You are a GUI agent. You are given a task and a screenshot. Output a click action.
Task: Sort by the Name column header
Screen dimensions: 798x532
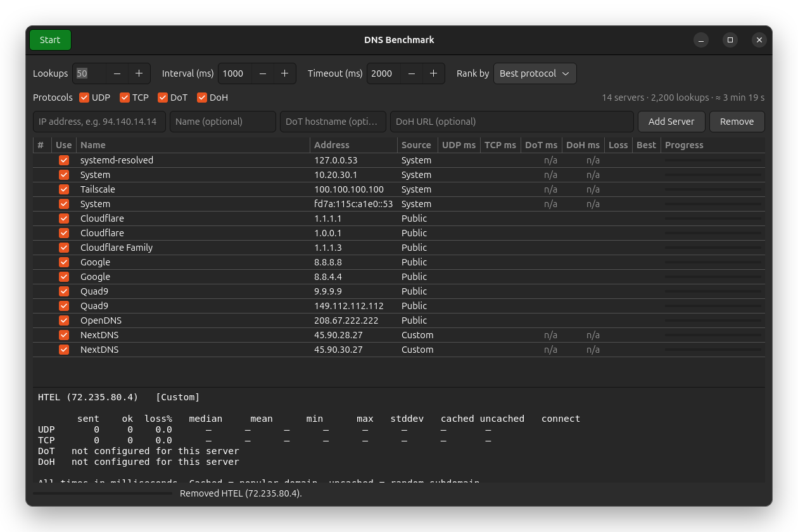(x=193, y=145)
